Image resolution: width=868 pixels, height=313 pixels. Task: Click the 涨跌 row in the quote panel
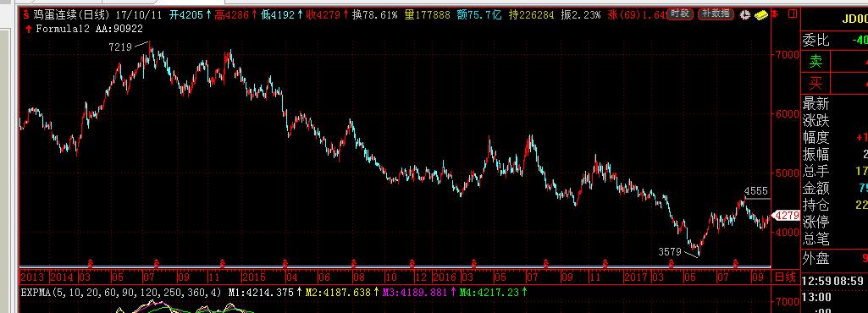(x=835, y=121)
